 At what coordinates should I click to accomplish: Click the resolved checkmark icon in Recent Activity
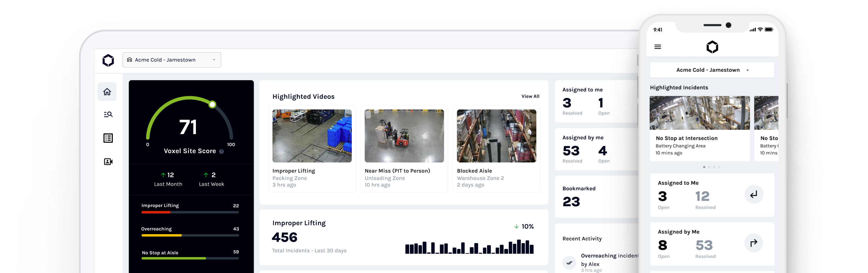click(569, 262)
